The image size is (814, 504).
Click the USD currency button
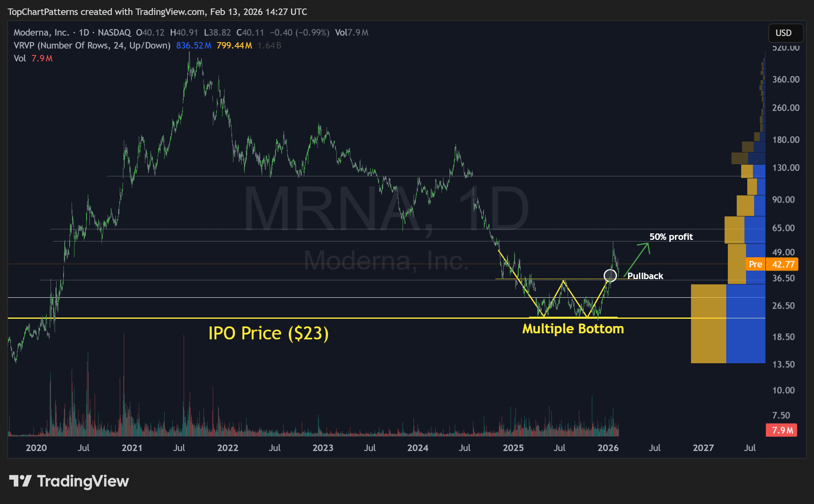[785, 33]
